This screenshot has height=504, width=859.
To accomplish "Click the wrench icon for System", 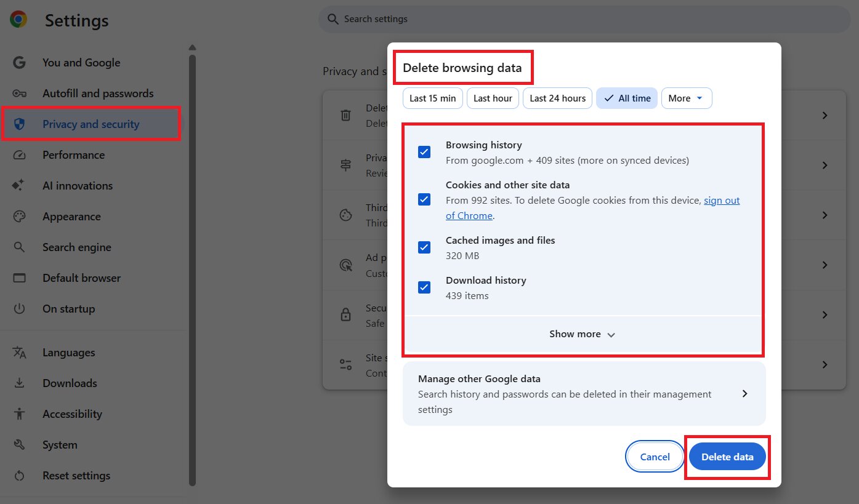I will tap(19, 445).
